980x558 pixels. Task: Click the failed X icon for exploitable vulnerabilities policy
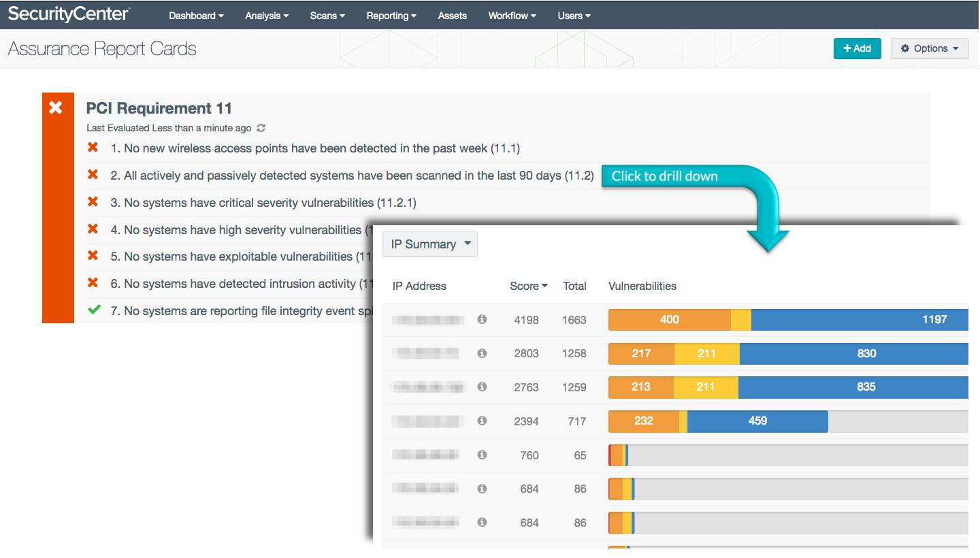click(x=93, y=256)
